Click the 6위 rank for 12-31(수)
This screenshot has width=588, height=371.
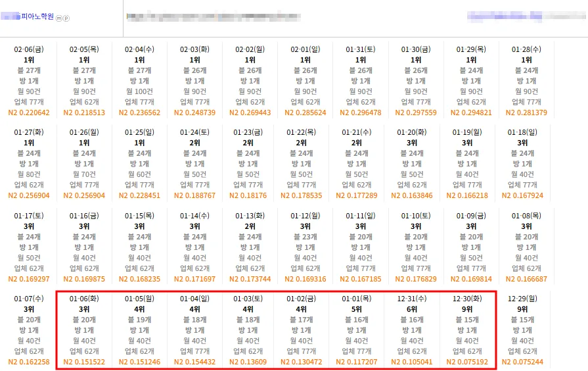pos(412,309)
